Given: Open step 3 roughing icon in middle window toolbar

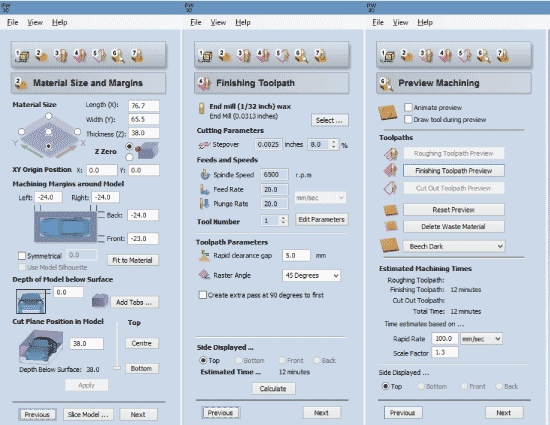Looking at the screenshot, I should coord(244,56).
